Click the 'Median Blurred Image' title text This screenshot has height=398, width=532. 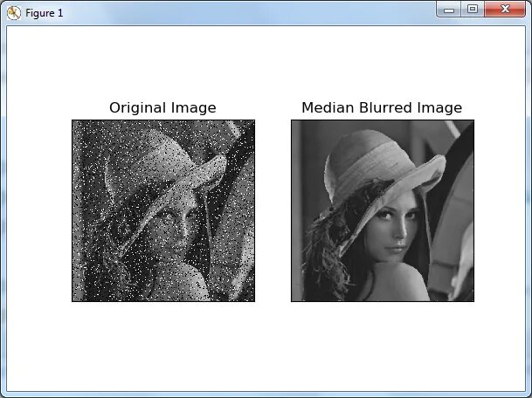pyautogui.click(x=382, y=108)
